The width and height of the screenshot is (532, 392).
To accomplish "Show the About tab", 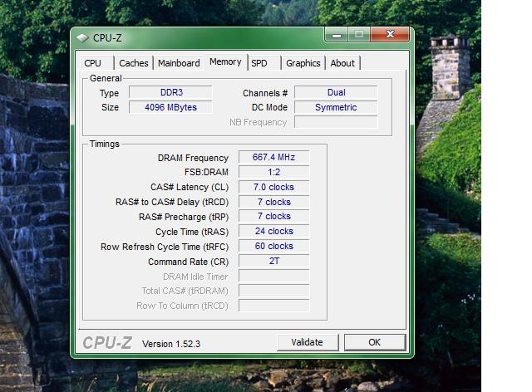I will (x=342, y=63).
